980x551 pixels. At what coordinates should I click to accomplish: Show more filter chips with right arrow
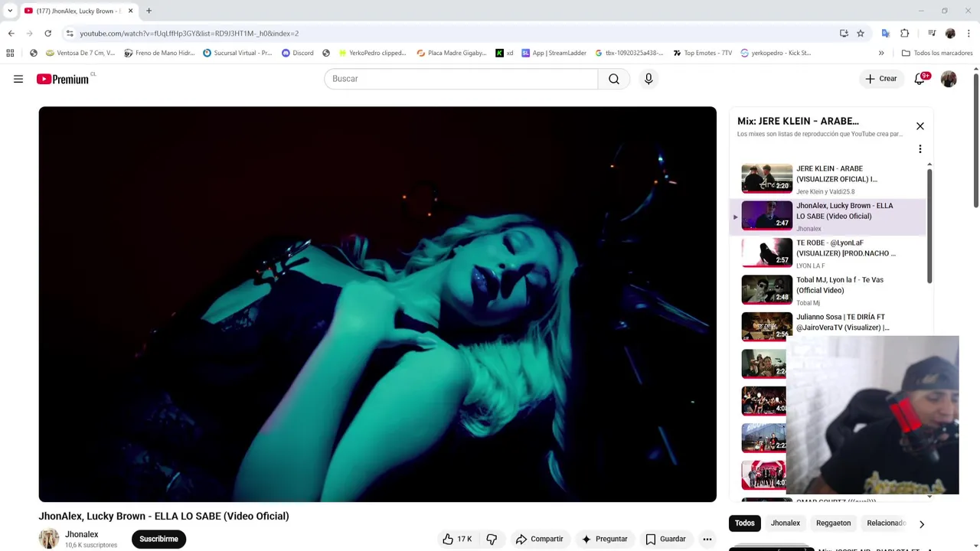click(x=922, y=524)
